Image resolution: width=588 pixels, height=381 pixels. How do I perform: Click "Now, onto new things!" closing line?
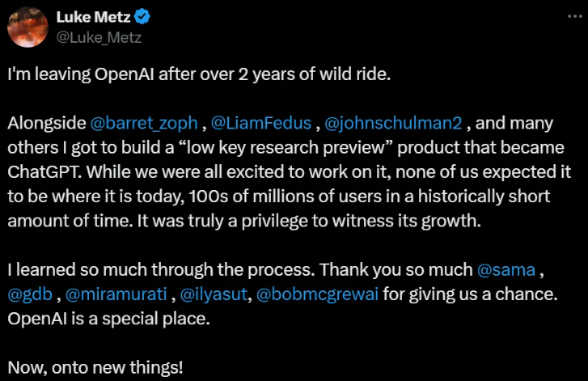(x=95, y=367)
